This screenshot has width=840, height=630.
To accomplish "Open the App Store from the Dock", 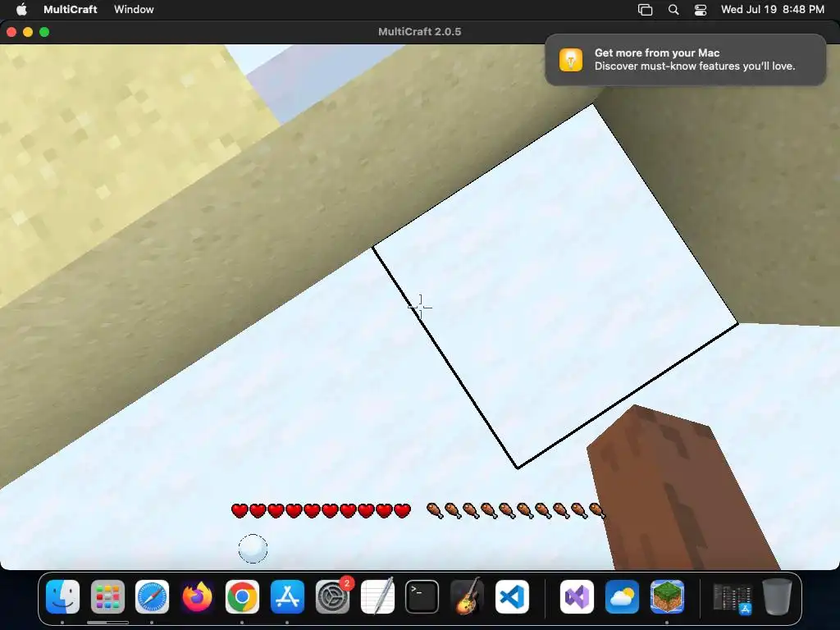I will tap(287, 597).
